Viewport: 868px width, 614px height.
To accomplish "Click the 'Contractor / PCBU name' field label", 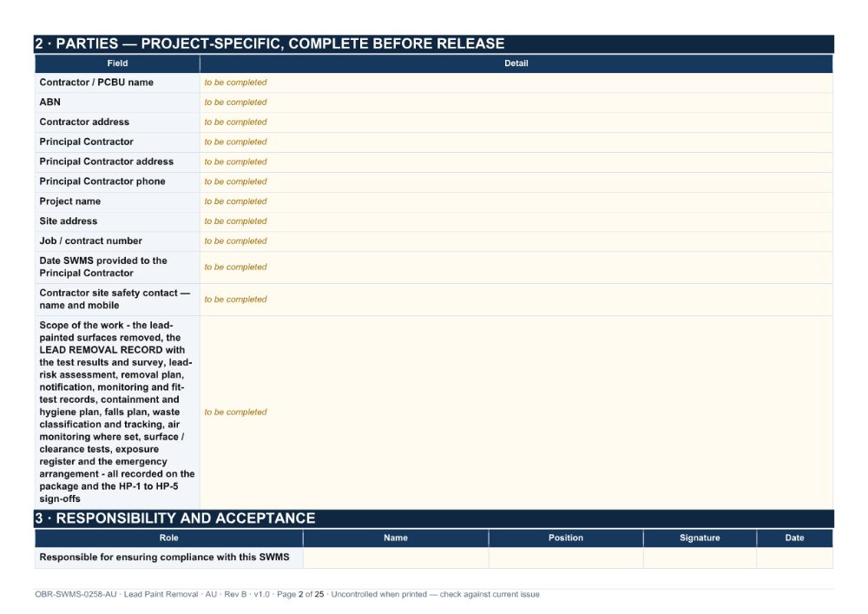I will click(x=96, y=83).
